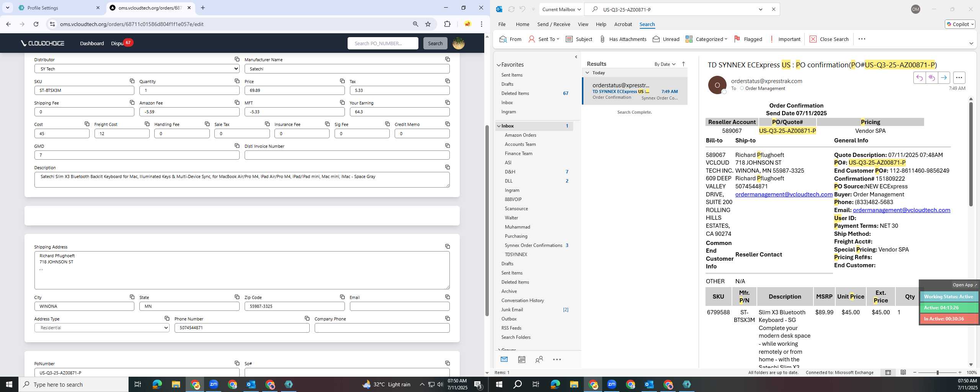Click copy icon beside Price field
The image size is (980, 392).
click(342, 81)
